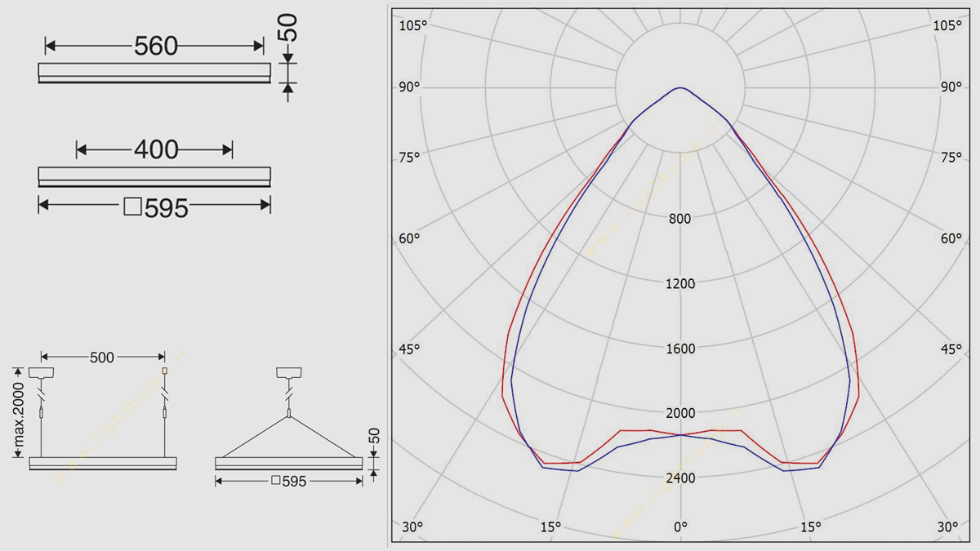Click the right 45° angle label
Viewport: 980px width, 551px height.
pyautogui.click(x=951, y=349)
